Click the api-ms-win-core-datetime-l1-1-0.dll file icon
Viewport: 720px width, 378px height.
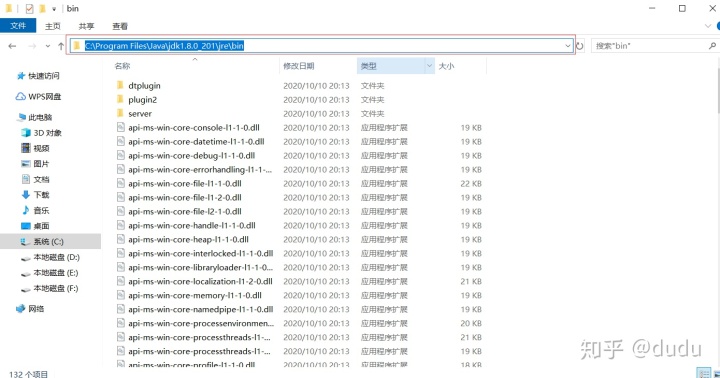coord(120,141)
